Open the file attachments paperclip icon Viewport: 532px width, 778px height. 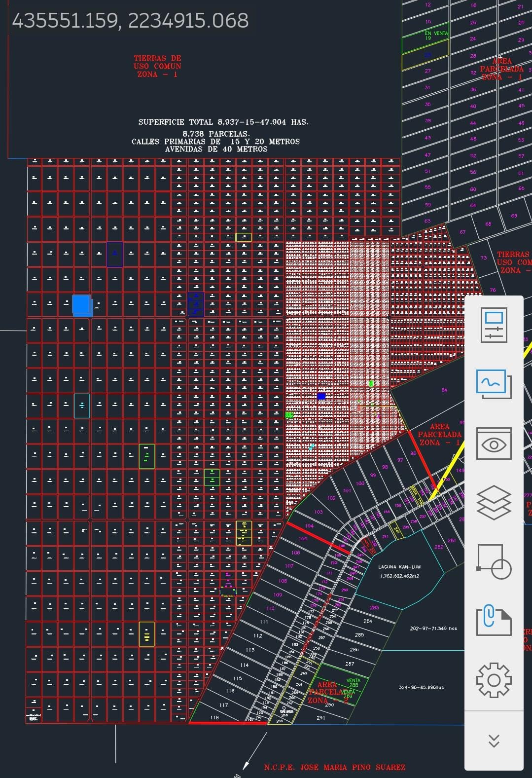(494, 620)
